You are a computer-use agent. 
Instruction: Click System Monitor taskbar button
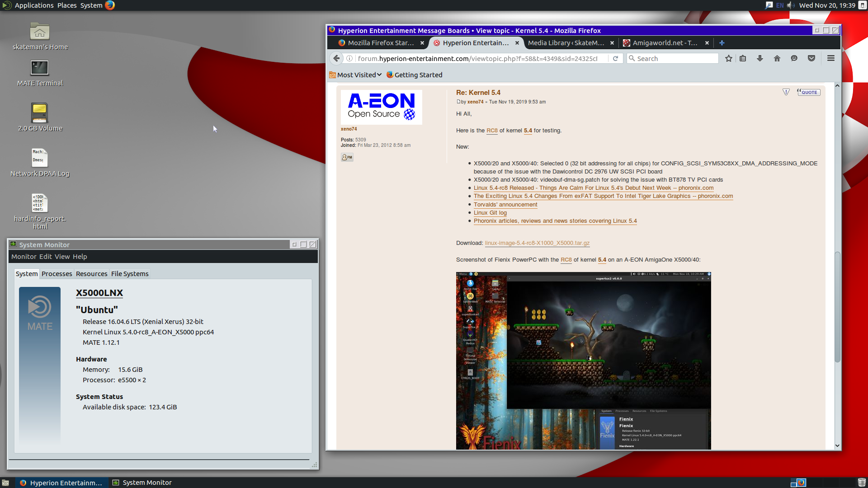(143, 483)
